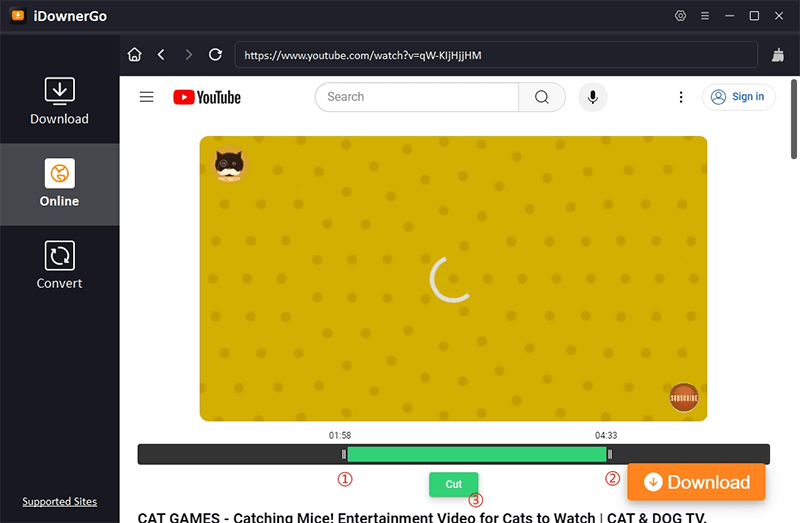
Task: Open YouTube more options menu
Action: pos(681,97)
